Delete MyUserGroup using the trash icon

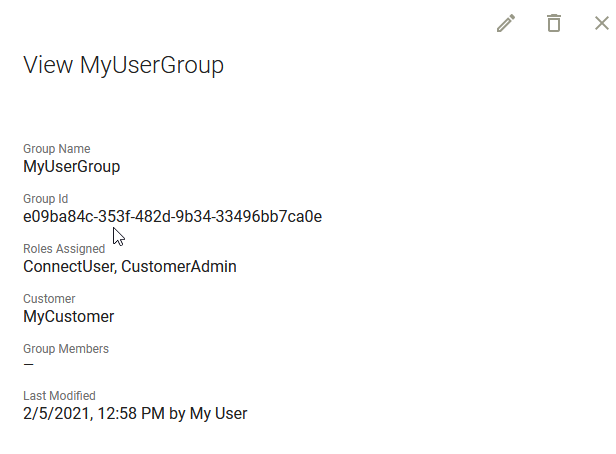tap(554, 23)
